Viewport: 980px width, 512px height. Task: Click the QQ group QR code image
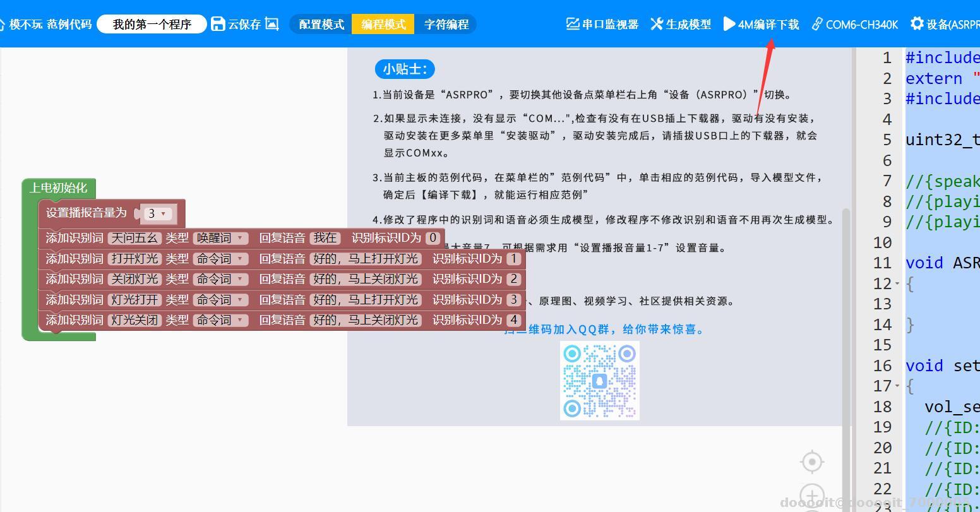click(x=599, y=381)
